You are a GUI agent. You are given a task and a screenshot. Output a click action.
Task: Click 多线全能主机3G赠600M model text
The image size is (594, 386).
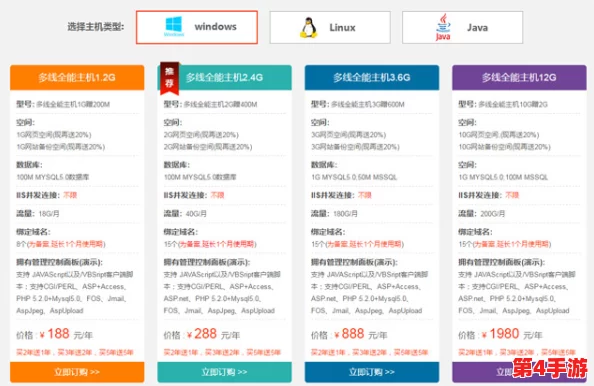pos(368,104)
